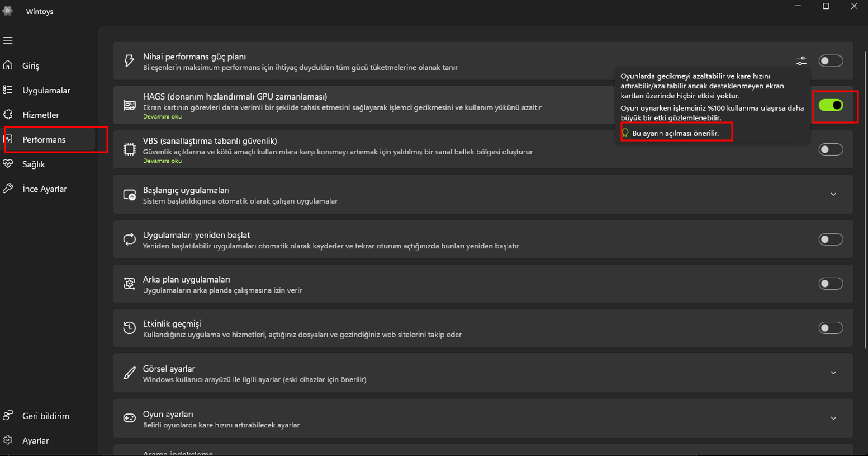The image size is (868, 456).
Task: Click the Uygulamalar list icon
Action: (x=8, y=90)
